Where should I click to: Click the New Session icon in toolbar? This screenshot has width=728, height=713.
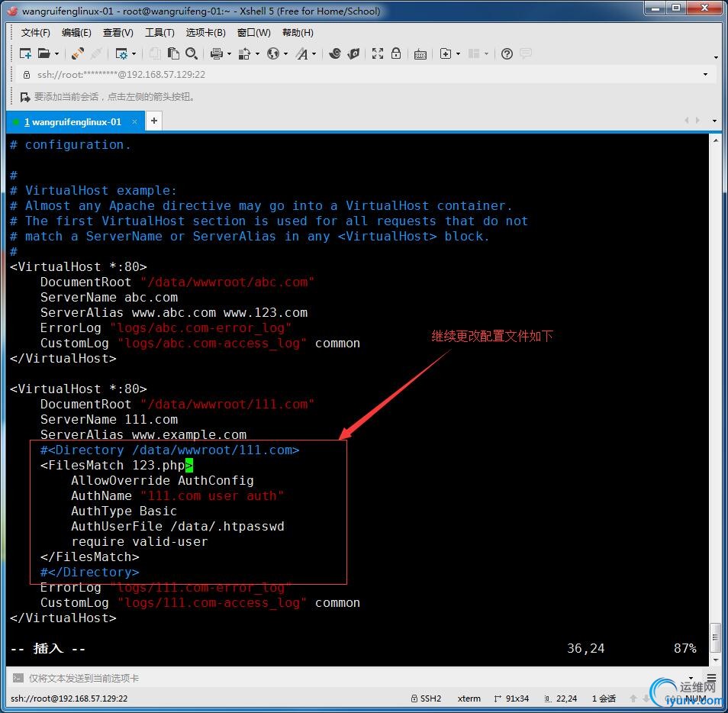[25, 53]
